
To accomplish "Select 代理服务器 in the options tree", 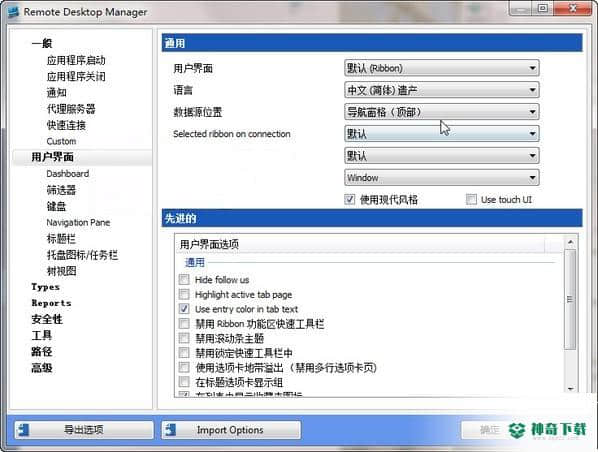I will tap(71, 109).
